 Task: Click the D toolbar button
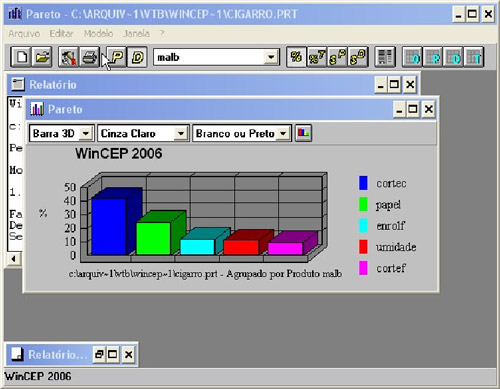(x=137, y=57)
